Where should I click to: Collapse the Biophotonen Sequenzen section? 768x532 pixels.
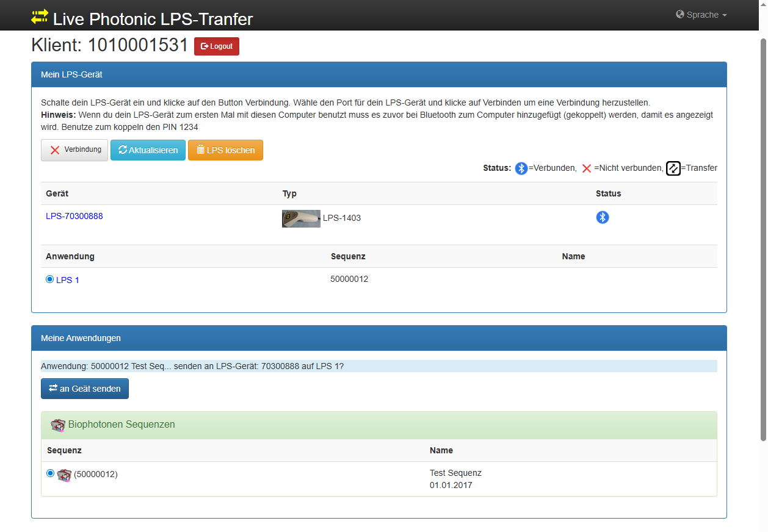coord(121,425)
